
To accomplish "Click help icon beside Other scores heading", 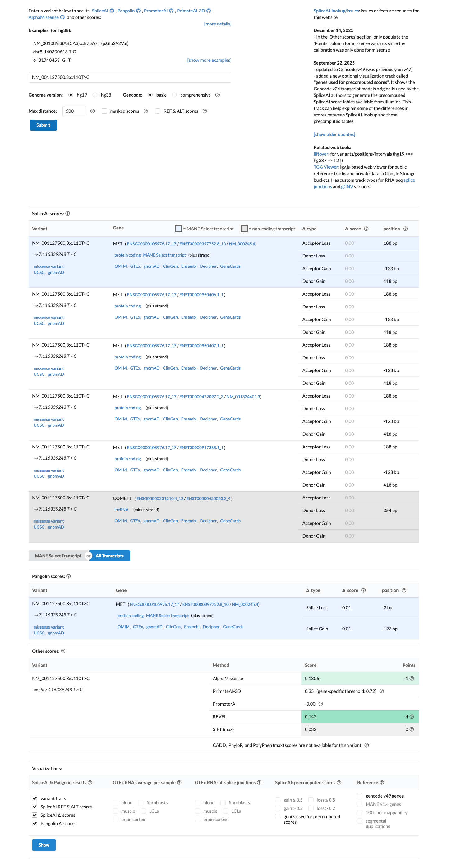I will click(x=63, y=651).
